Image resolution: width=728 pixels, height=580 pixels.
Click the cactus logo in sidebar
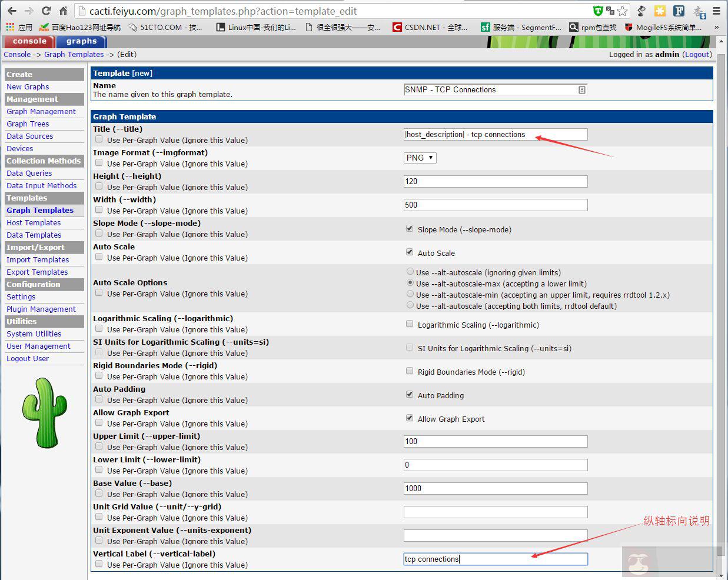(45, 412)
